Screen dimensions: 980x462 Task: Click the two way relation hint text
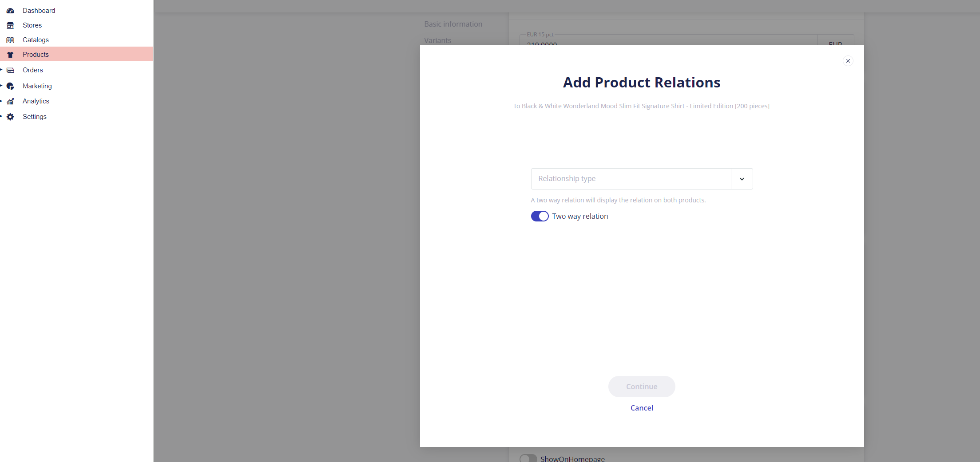618,200
